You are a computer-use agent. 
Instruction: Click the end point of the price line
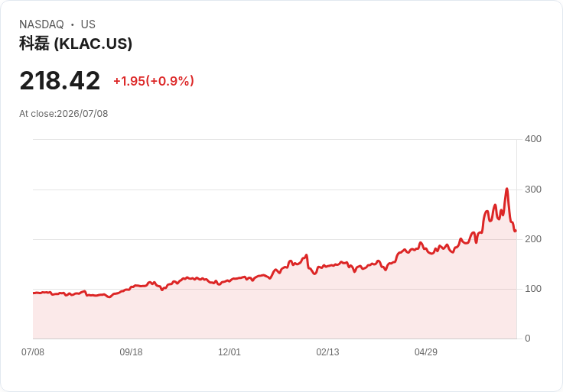(x=516, y=231)
